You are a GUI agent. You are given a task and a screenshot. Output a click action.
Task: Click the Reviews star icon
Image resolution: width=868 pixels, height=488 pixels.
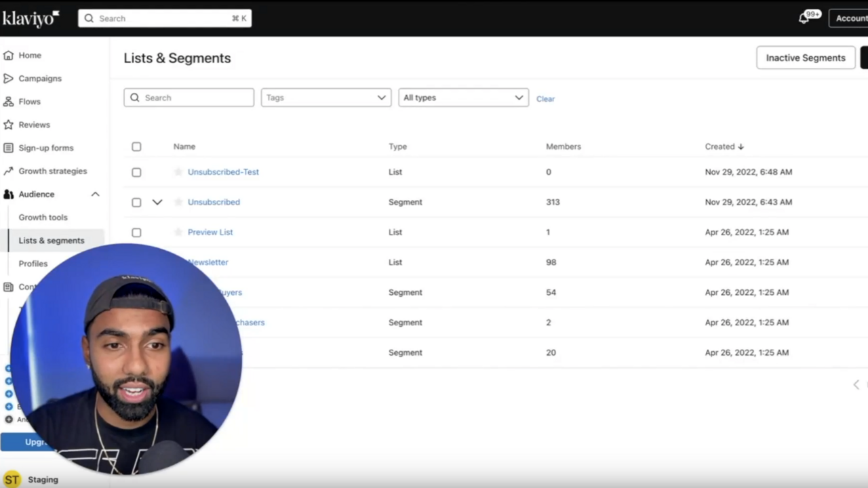click(x=8, y=125)
